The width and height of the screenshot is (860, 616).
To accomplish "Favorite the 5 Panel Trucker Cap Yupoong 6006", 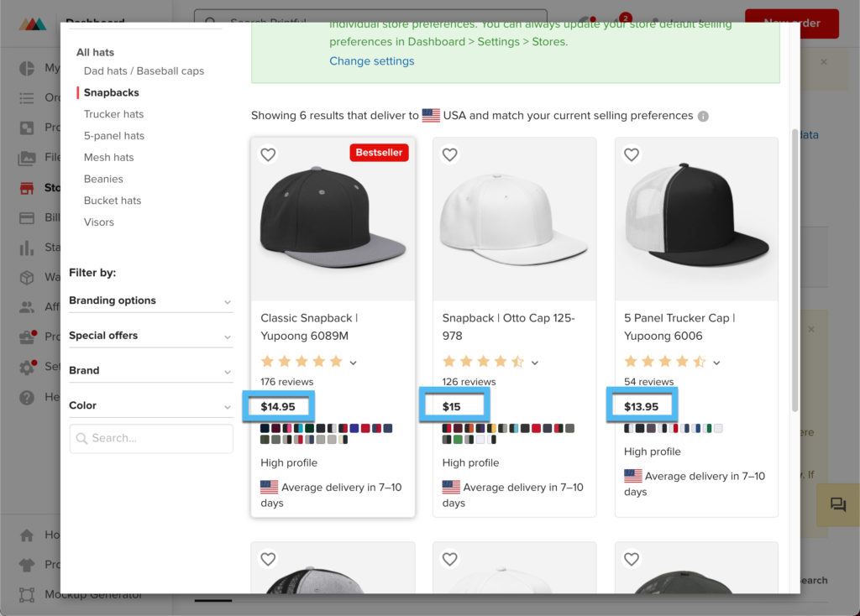I will (632, 154).
